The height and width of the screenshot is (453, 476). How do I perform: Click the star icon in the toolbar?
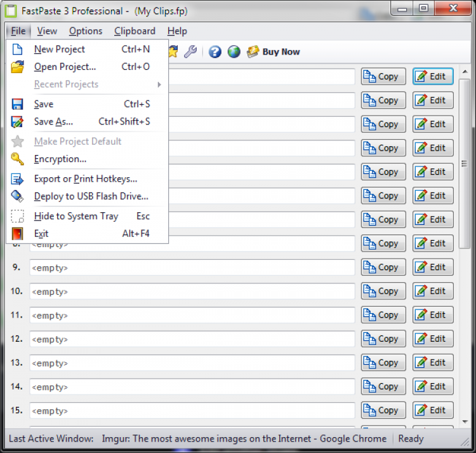tap(173, 51)
